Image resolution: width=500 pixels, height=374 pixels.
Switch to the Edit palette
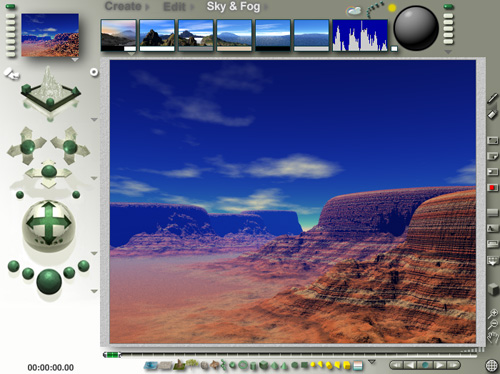click(x=174, y=7)
